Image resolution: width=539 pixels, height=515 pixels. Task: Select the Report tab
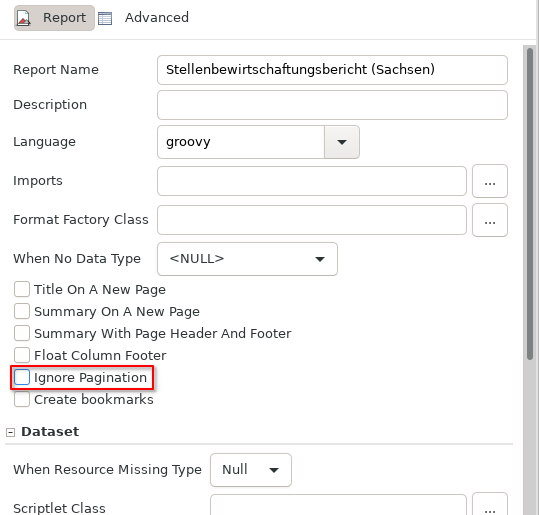[x=54, y=18]
